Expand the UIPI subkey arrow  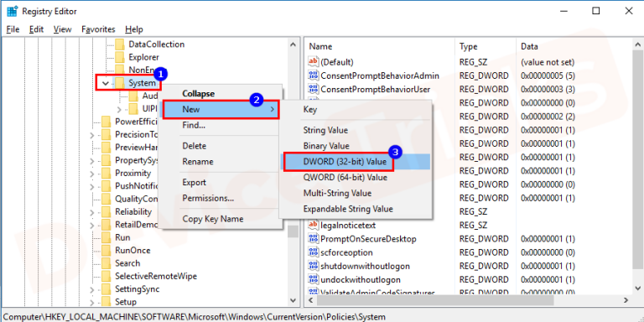[119, 109]
